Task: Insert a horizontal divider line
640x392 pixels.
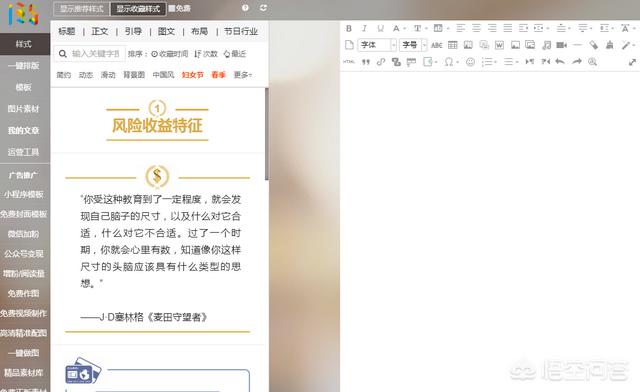Action: click(577, 45)
